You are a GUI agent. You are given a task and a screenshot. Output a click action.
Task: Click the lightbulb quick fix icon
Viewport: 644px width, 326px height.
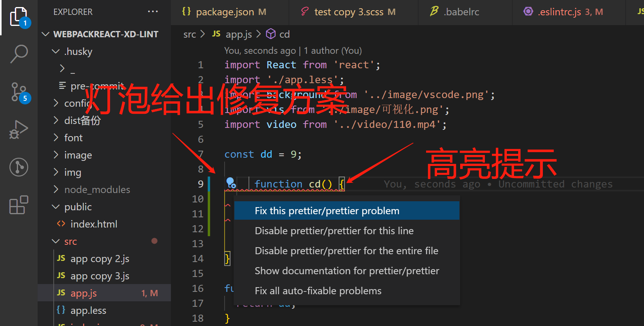[231, 183]
